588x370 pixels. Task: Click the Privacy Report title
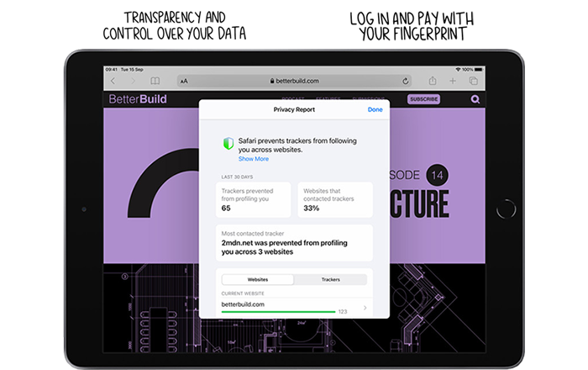(294, 109)
